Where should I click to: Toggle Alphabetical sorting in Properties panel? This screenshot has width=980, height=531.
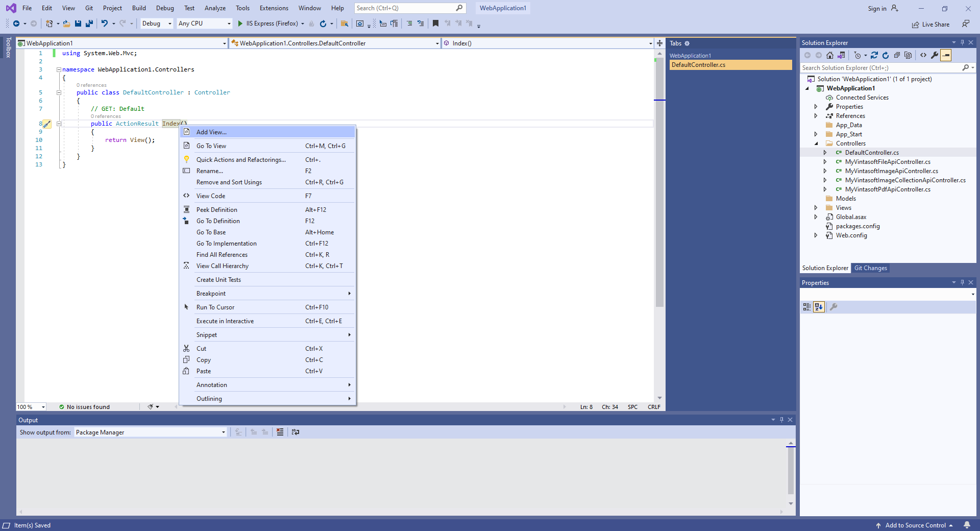coord(819,307)
